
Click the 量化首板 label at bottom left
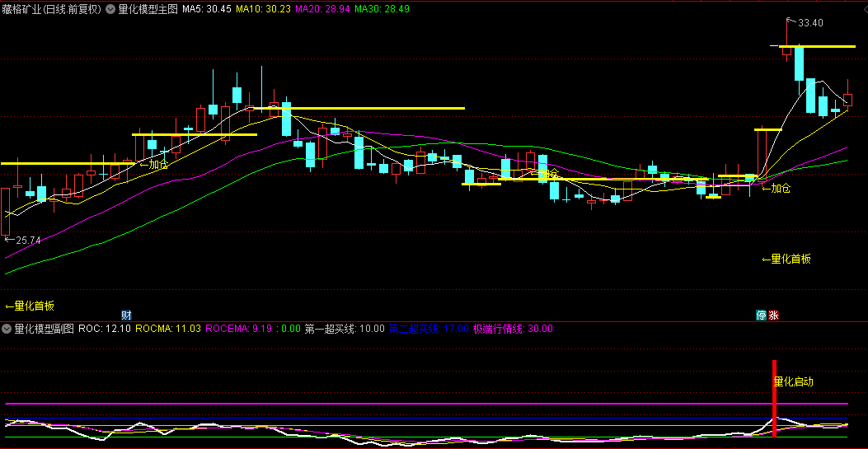pyautogui.click(x=30, y=306)
